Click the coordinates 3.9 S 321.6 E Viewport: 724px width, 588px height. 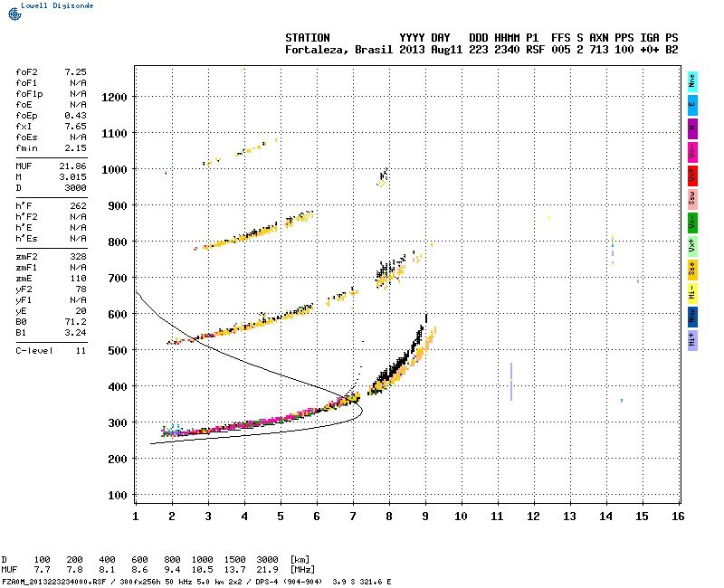coord(361,582)
